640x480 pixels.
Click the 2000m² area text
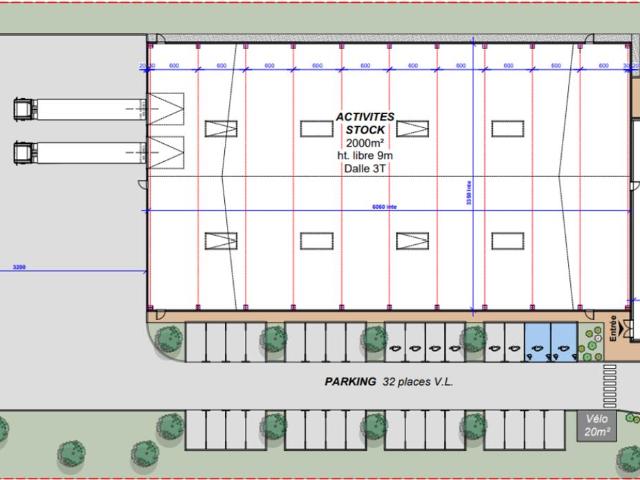pos(365,143)
